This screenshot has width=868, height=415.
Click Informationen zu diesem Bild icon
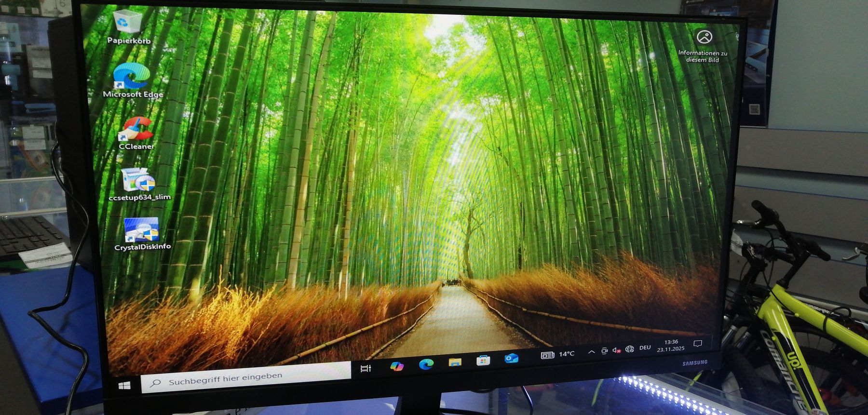tap(704, 37)
